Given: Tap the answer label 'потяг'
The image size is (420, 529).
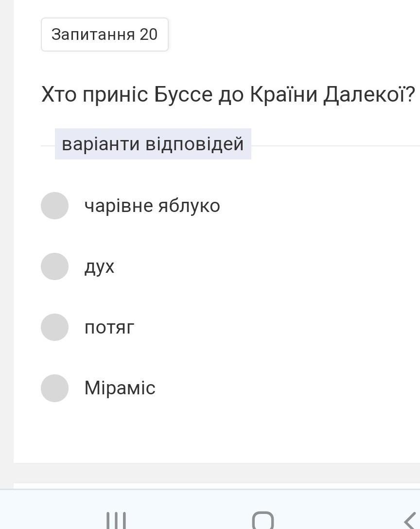Looking at the screenshot, I should pyautogui.click(x=109, y=328).
